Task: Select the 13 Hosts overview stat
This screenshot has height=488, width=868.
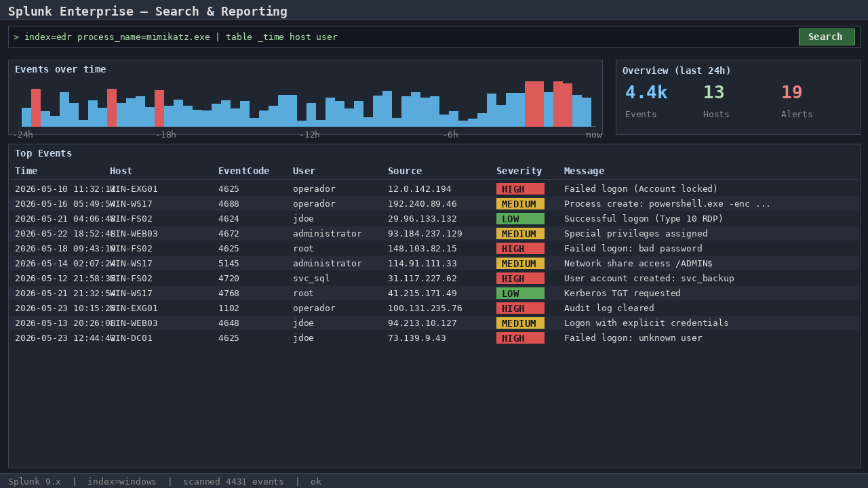Action: click(x=716, y=100)
